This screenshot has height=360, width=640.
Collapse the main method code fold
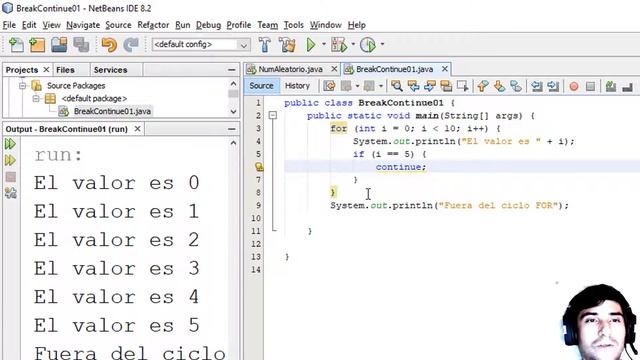point(273,116)
